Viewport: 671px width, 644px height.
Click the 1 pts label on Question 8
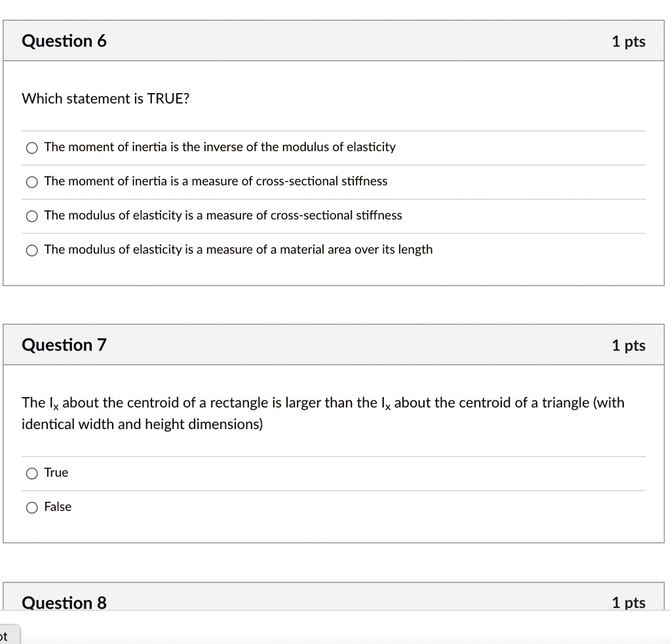pyautogui.click(x=629, y=601)
